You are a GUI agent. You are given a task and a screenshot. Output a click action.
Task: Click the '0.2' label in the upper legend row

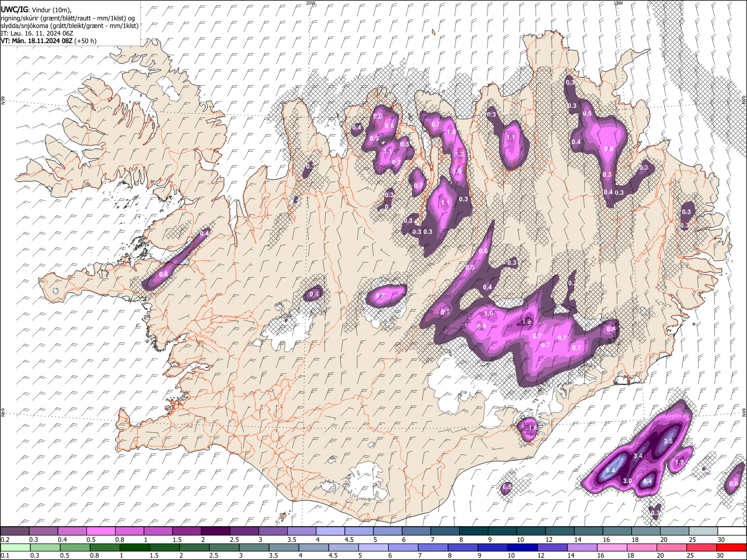[x=5, y=540]
